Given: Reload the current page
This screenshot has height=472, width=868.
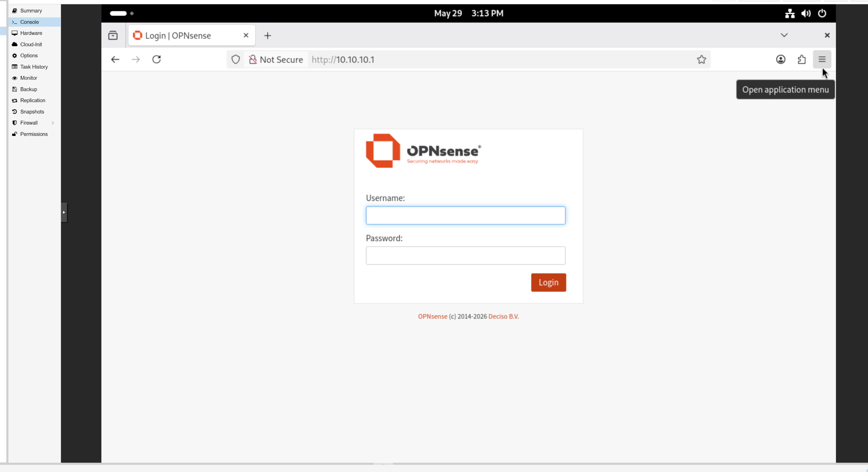Looking at the screenshot, I should (157, 59).
